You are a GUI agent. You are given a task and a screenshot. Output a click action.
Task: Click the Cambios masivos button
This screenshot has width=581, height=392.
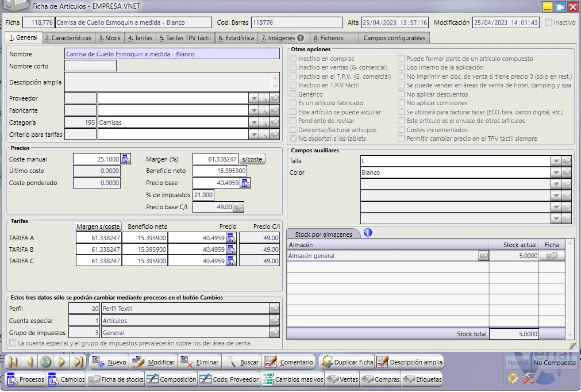[x=293, y=379]
